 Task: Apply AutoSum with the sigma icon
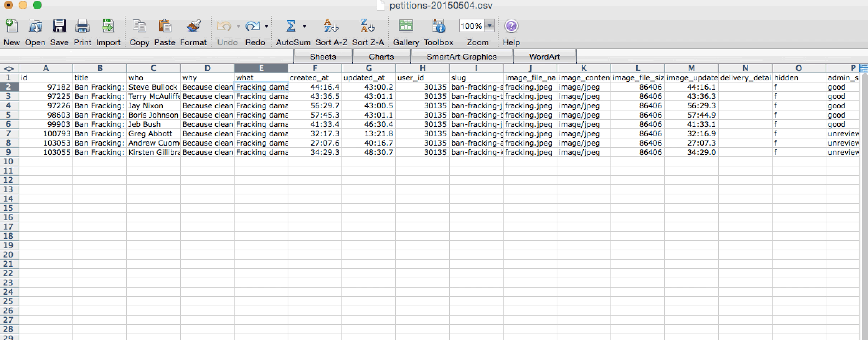(291, 26)
